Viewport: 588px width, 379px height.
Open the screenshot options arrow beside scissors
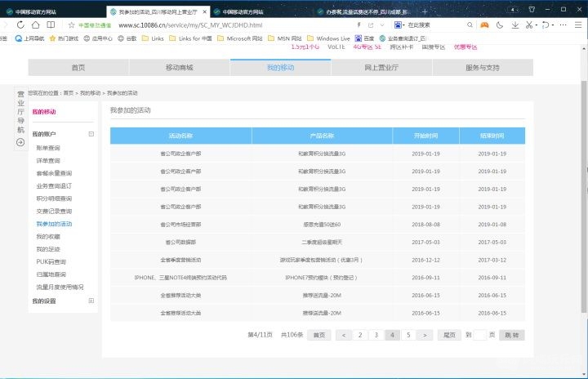click(537, 25)
